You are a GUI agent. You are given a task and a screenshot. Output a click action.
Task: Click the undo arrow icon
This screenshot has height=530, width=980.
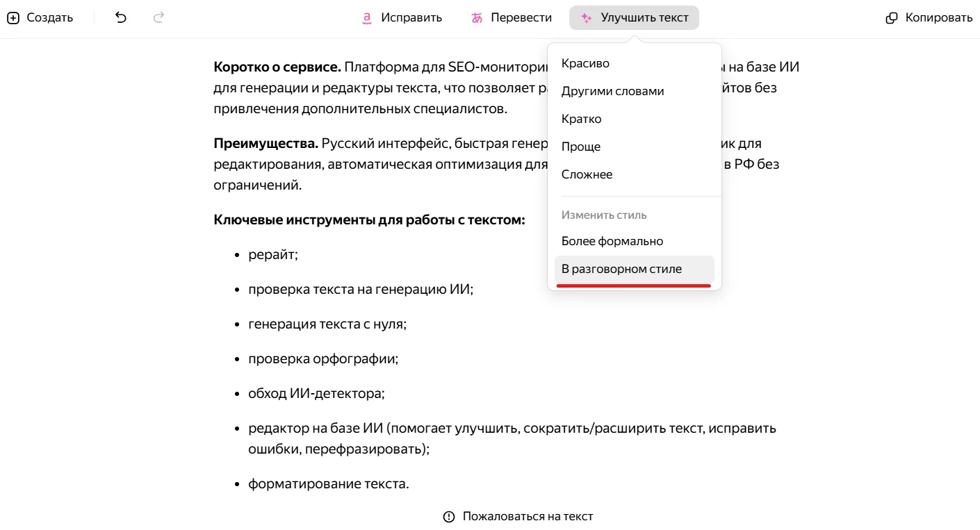click(121, 18)
